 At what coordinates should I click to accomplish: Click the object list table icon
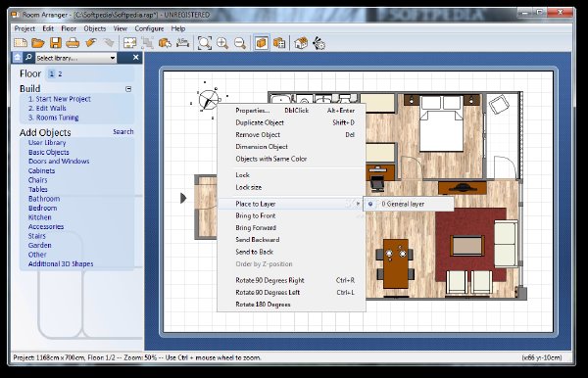point(279,43)
